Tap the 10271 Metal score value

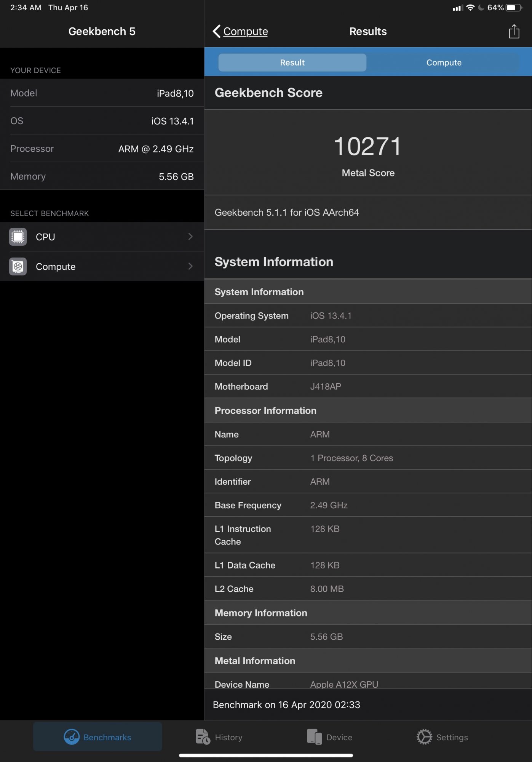pos(368,146)
